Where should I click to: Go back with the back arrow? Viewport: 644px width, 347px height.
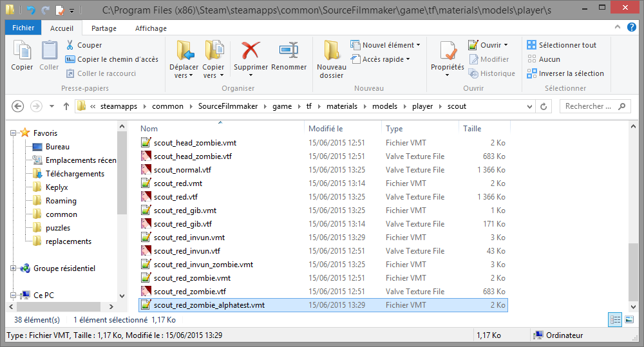(17, 106)
